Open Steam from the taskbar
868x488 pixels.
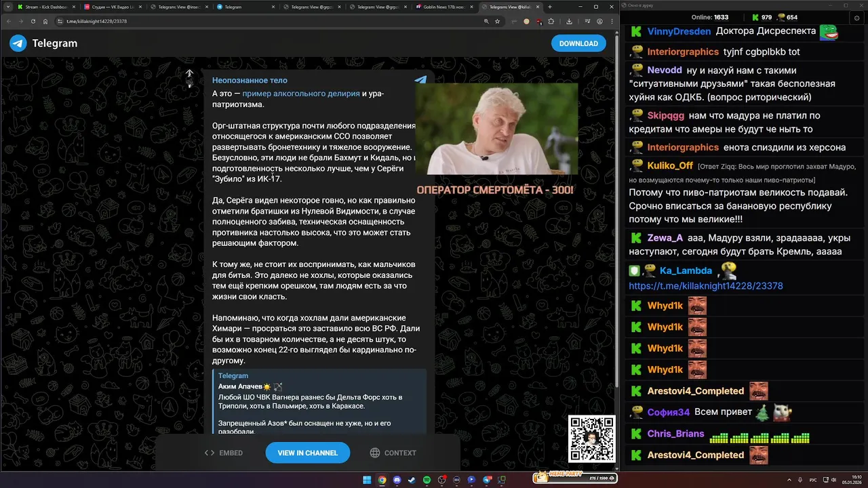tap(412, 480)
